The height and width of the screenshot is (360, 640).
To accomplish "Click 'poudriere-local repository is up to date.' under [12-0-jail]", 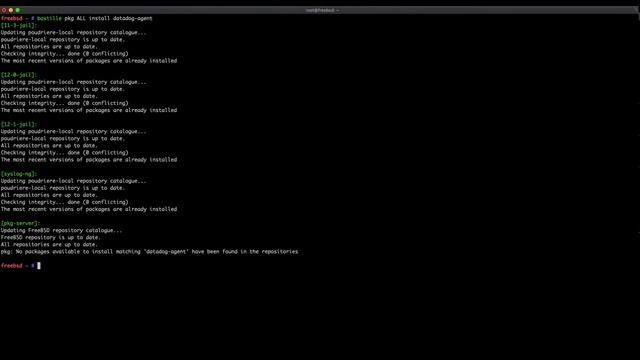I will (63, 89).
